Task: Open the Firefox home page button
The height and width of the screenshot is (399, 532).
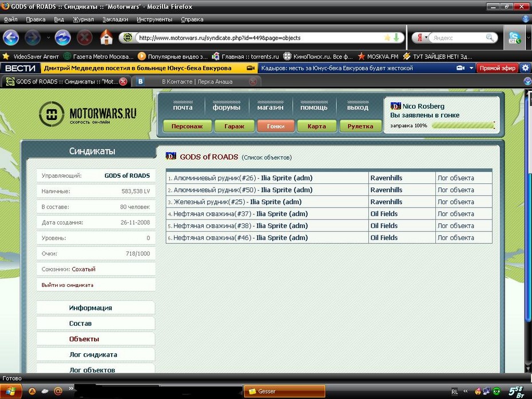Action: (x=106, y=37)
